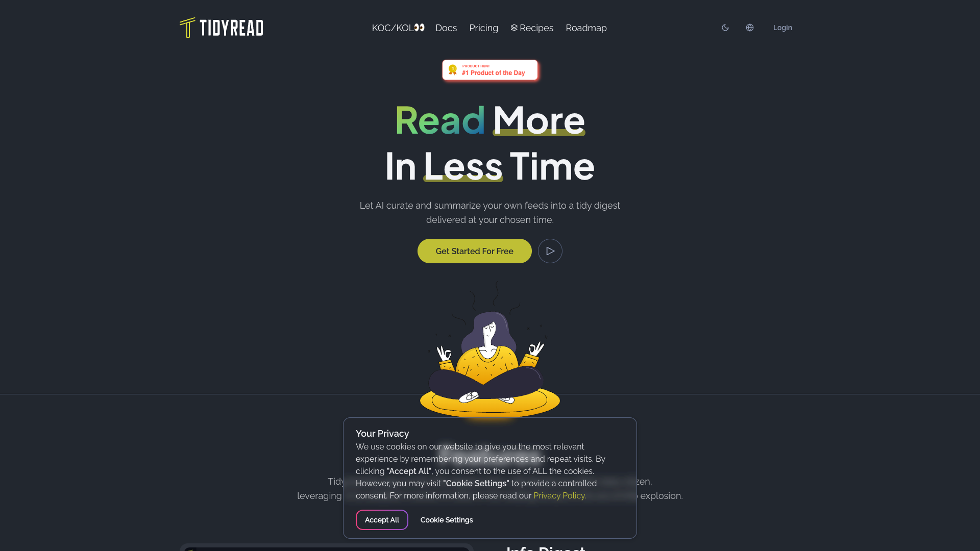Click the Accept All cookies button
Viewport: 980px width, 551px height.
[x=382, y=519]
